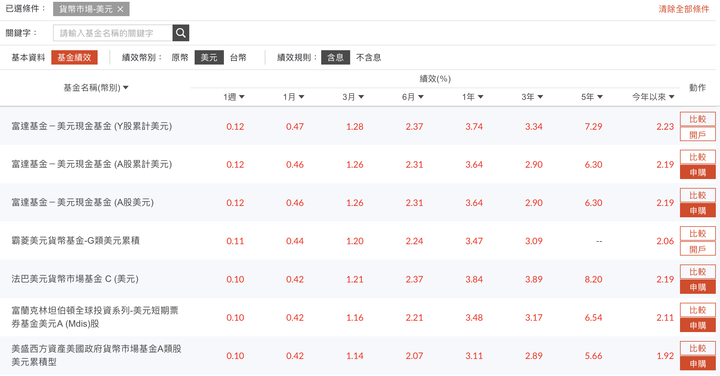Open 富達基金－美元現金基金 (A股美元)
The height and width of the screenshot is (376, 720).
pyautogui.click(x=83, y=202)
